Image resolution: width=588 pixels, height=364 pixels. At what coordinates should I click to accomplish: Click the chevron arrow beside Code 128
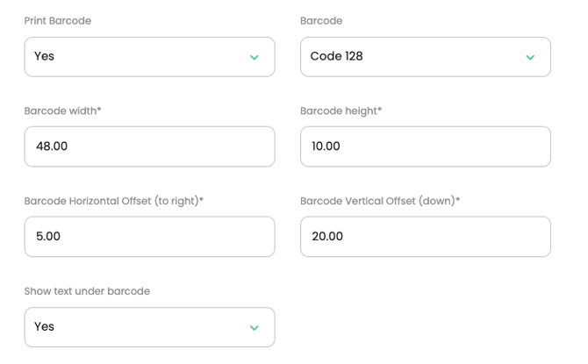[529, 57]
